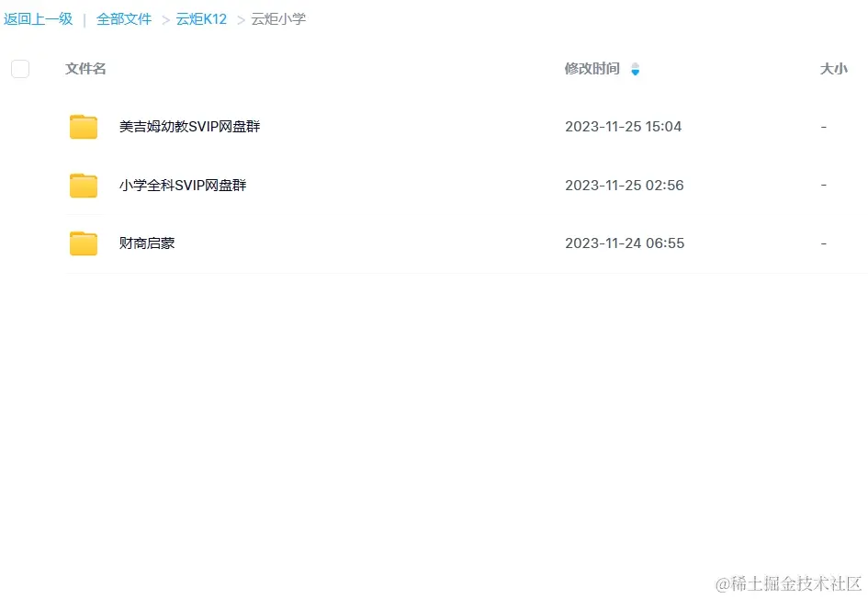Navigate to 全部文件 in the breadcrumb
This screenshot has width=868, height=599.
coord(124,18)
